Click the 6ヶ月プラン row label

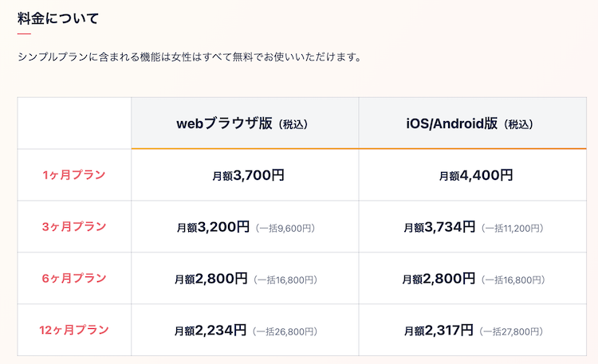74,278
